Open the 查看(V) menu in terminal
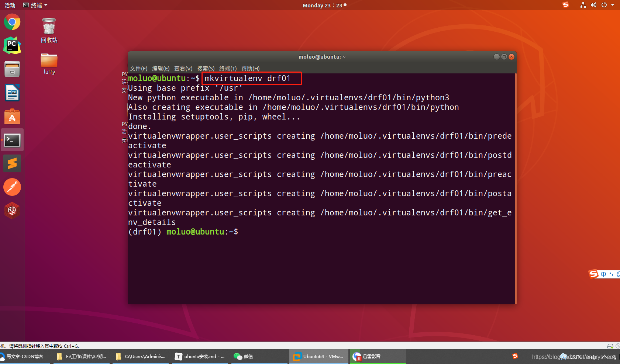Viewport: 620px width, 364px height. click(x=183, y=69)
